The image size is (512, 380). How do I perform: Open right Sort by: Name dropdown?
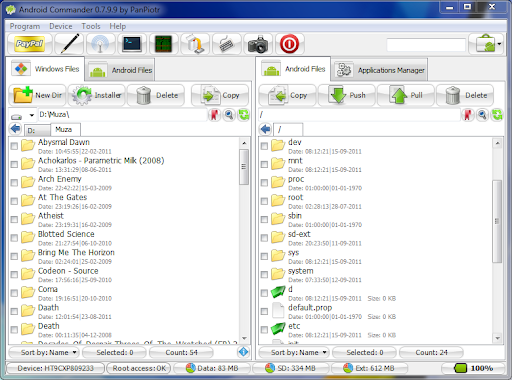[x=294, y=352]
